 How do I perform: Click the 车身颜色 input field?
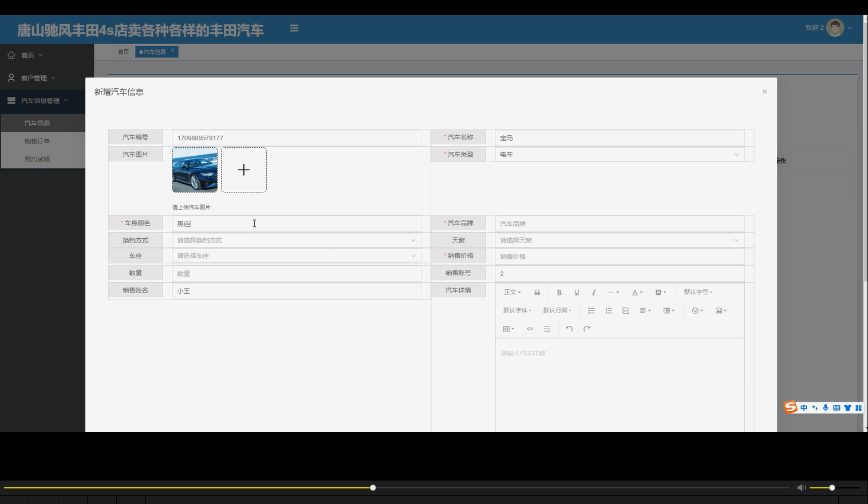coord(297,224)
